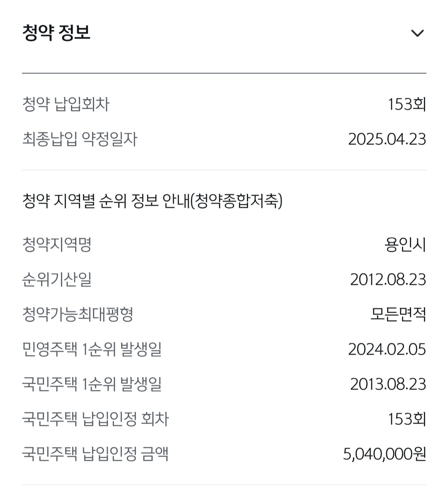This screenshot has width=448, height=490.
Task: Click the 국민주택 납입인정 금액 label
Action: (x=95, y=454)
